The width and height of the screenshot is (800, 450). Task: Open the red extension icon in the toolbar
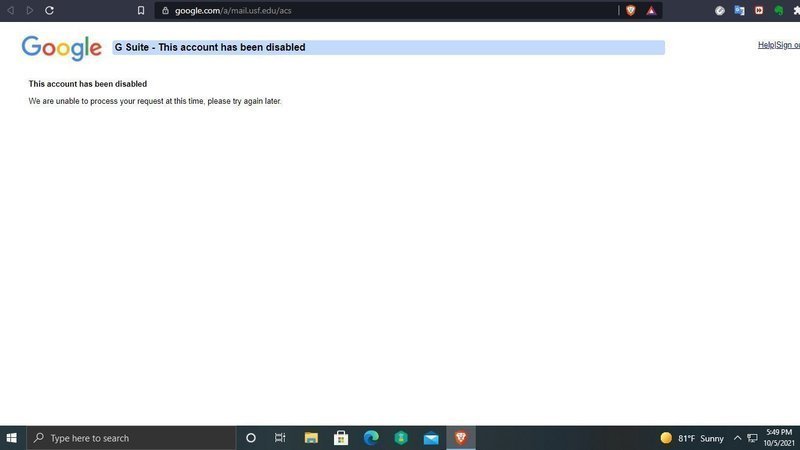click(x=759, y=10)
